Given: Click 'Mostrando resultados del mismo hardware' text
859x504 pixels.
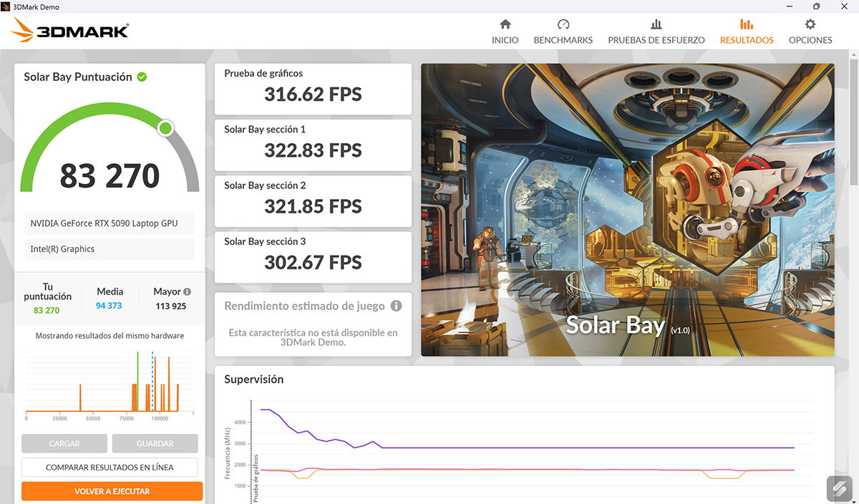Looking at the screenshot, I should [x=110, y=335].
